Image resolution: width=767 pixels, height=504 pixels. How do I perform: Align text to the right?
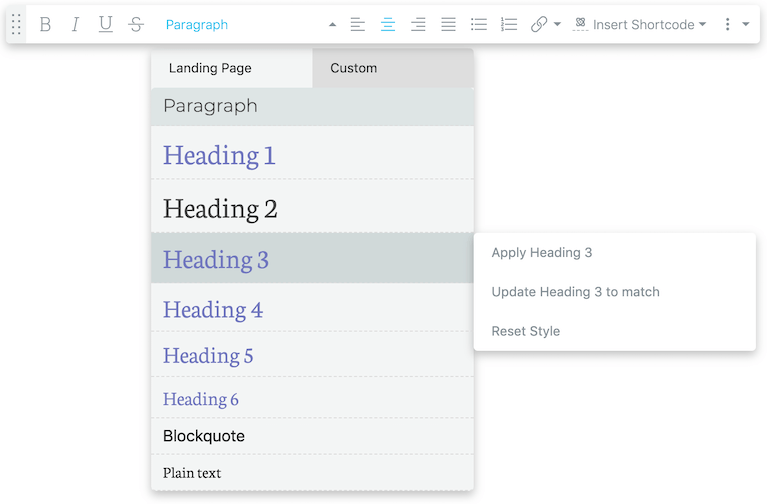click(418, 24)
